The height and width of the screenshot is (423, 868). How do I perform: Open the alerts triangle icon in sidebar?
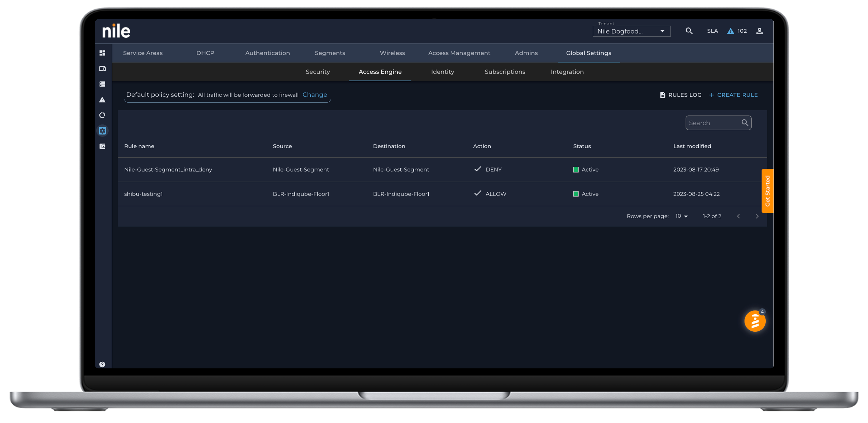click(x=102, y=100)
